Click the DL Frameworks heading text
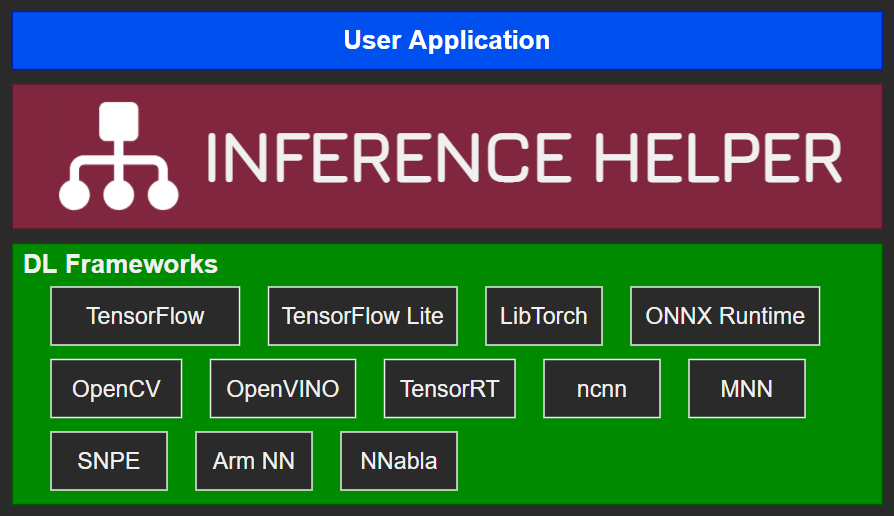This screenshot has width=894, height=516. (120, 264)
